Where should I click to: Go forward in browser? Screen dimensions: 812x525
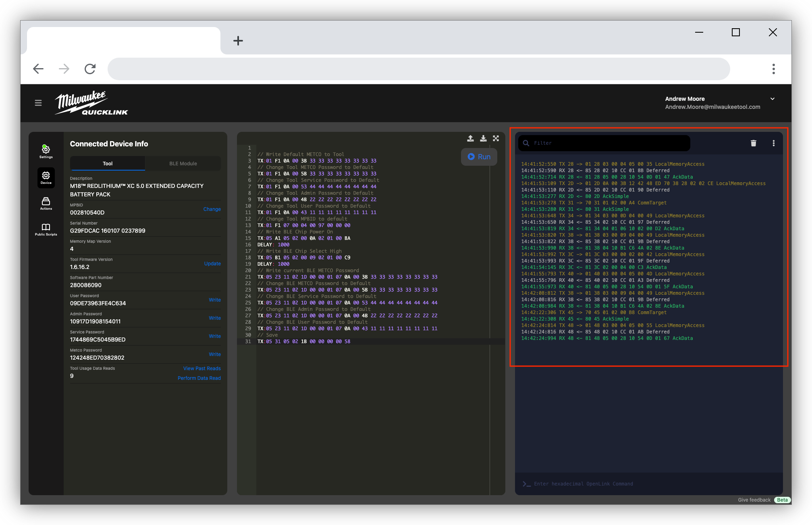point(64,69)
